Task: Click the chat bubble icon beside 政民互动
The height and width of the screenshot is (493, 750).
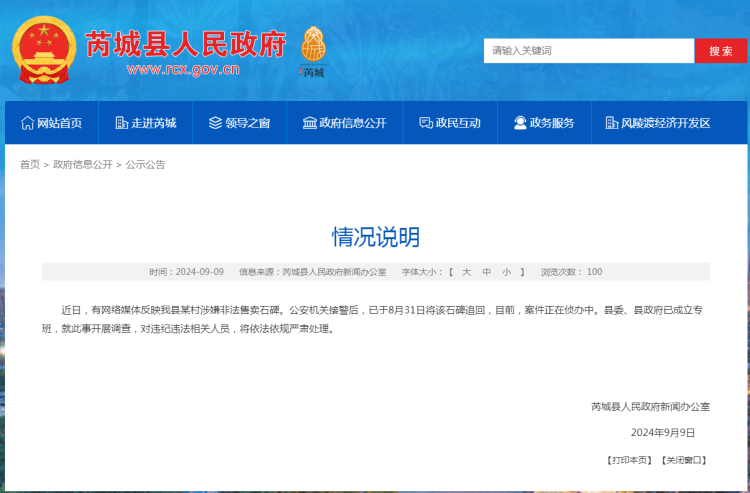Action: tap(426, 123)
